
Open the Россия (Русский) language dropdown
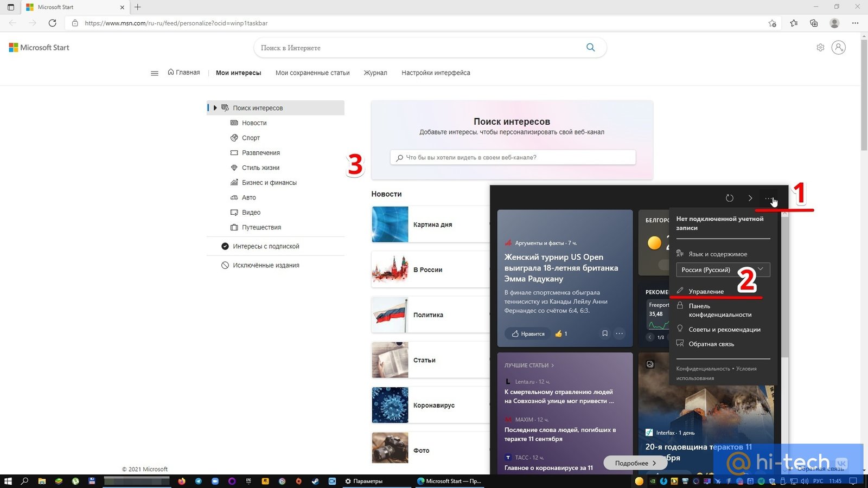[x=723, y=269]
